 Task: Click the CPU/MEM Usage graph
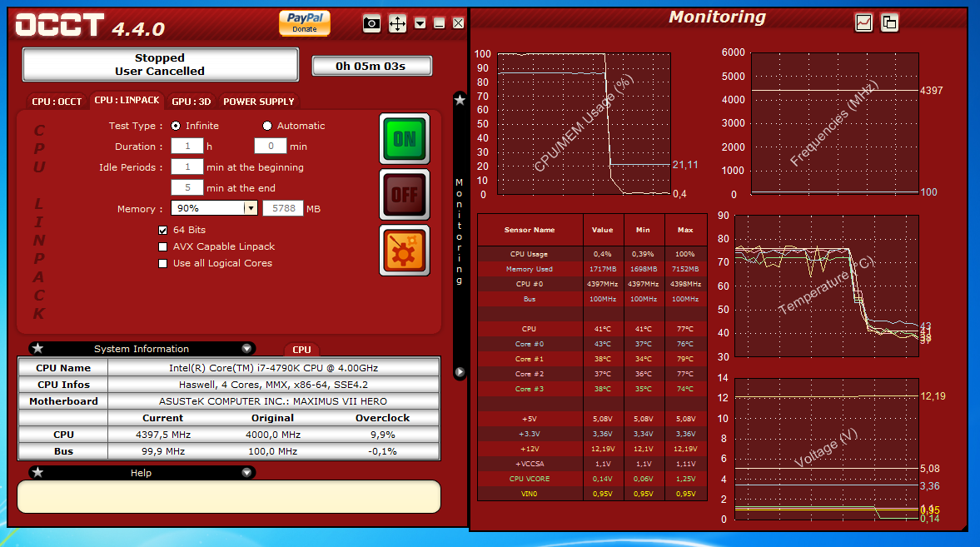coord(584,123)
